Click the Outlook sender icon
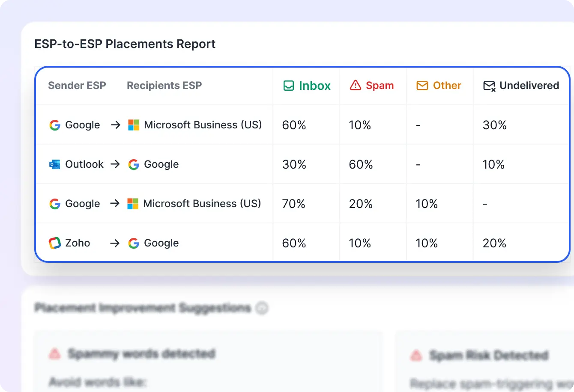574x392 pixels. (54, 164)
